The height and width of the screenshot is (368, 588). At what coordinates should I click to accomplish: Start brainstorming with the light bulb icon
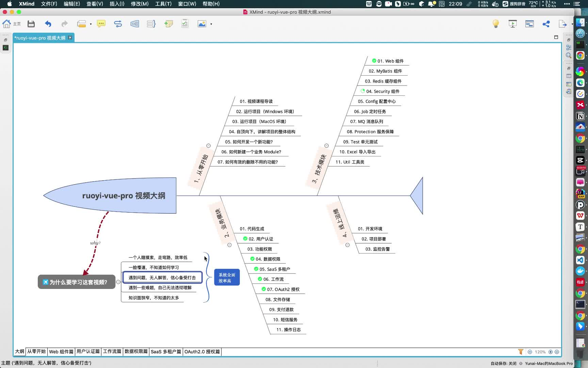coord(496,24)
